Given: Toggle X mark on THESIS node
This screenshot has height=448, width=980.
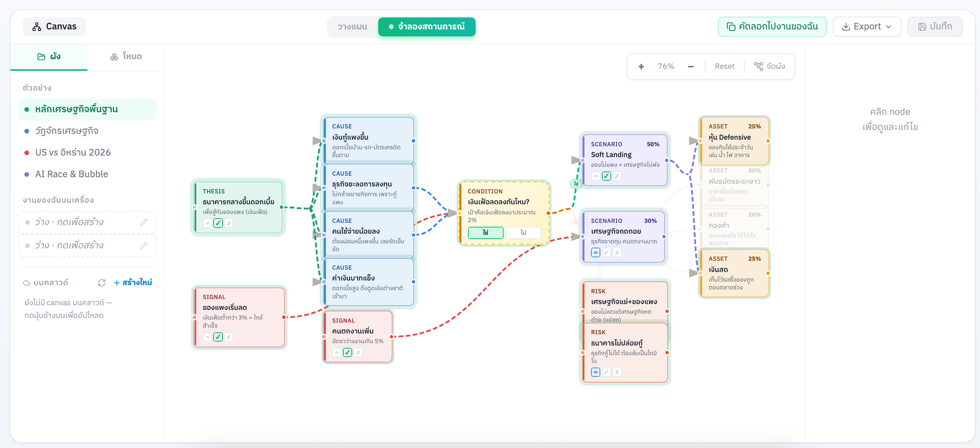Looking at the screenshot, I should [229, 223].
